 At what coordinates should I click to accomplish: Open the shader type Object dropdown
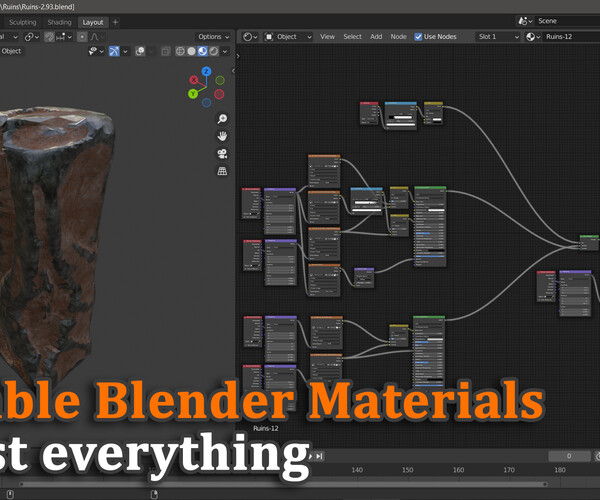[289, 37]
